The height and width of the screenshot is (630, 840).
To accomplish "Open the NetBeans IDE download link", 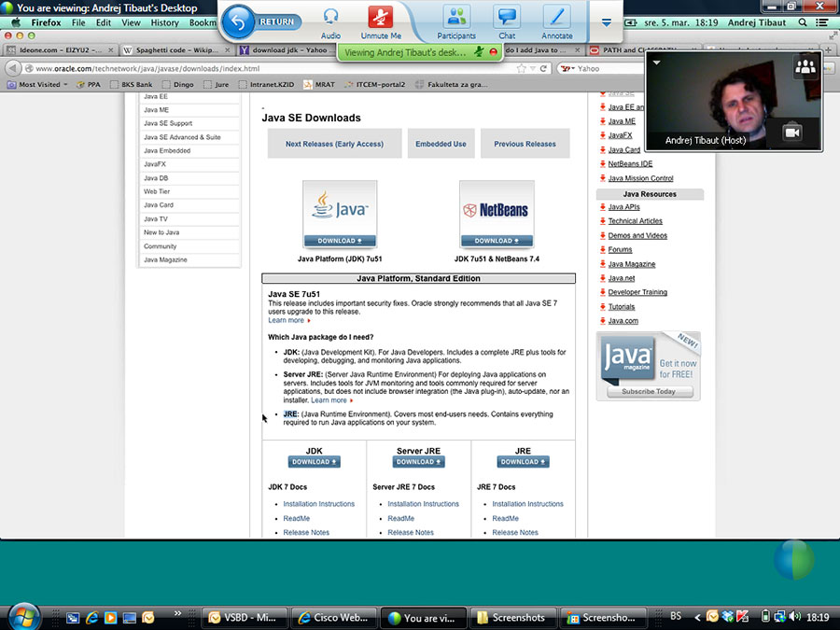I will pos(630,164).
